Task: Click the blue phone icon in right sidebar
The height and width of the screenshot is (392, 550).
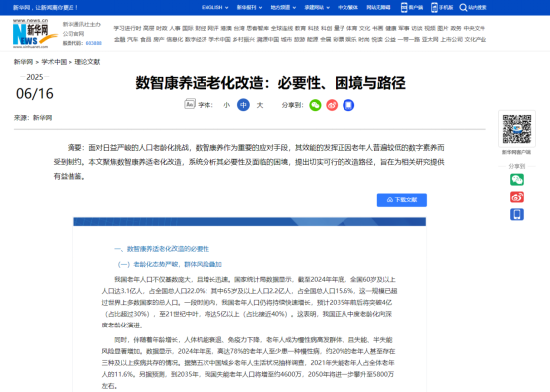Action: coord(517,214)
